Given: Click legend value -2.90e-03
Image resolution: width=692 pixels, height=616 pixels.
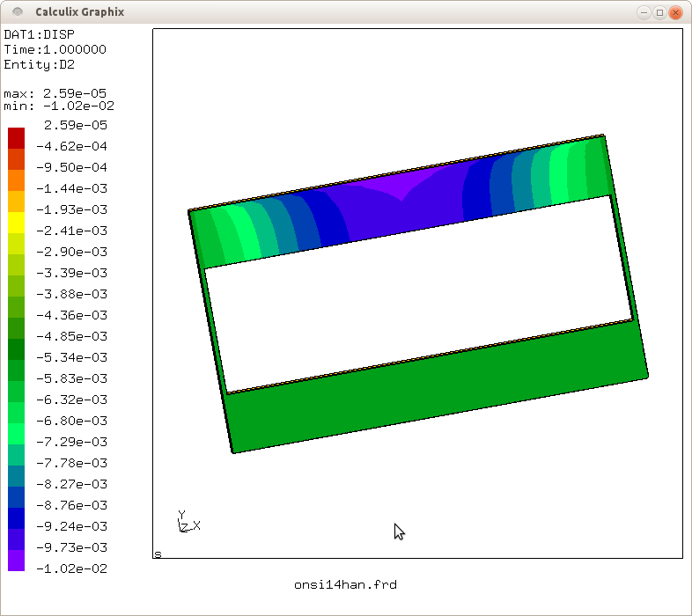Looking at the screenshot, I should 71,252.
